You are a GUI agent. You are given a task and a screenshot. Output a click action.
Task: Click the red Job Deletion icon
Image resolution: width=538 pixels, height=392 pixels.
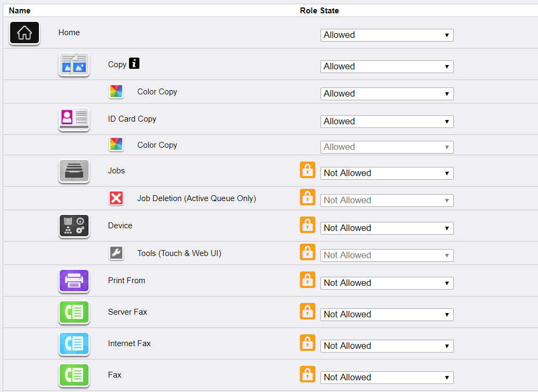[116, 198]
